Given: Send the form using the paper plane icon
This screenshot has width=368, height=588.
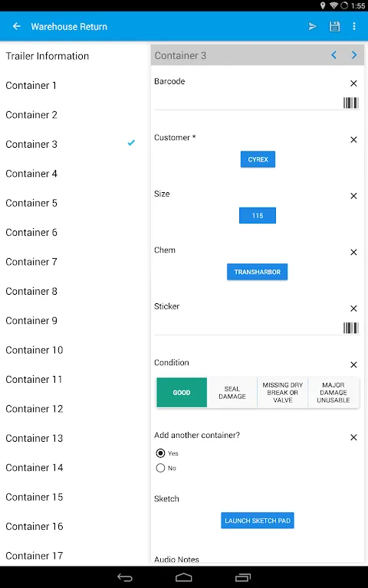Looking at the screenshot, I should (x=313, y=26).
